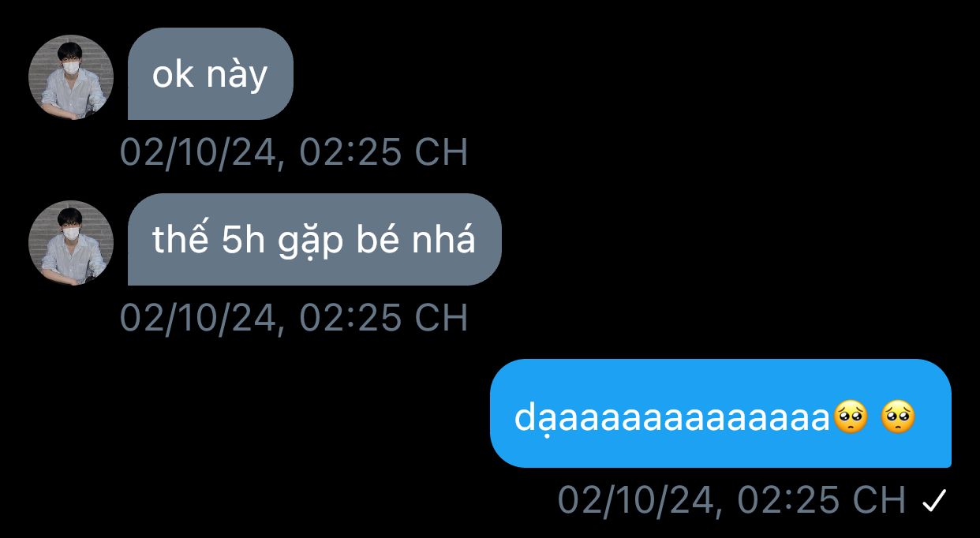Click the word "ok" in first message
Viewport: 980px width, 538px height.
[173, 75]
